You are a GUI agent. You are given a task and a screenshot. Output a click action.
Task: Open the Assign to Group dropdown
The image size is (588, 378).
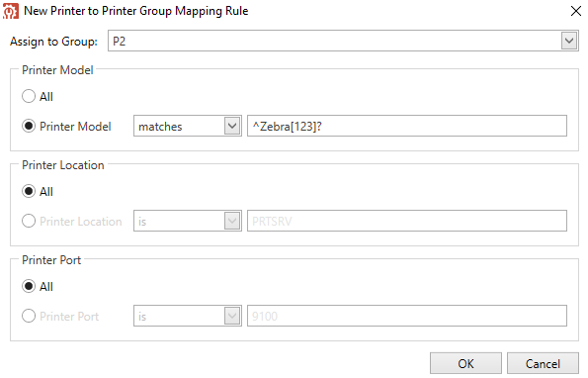point(569,41)
